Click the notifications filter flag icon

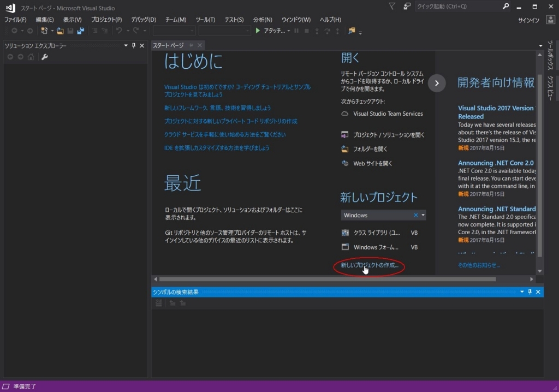[392, 6]
